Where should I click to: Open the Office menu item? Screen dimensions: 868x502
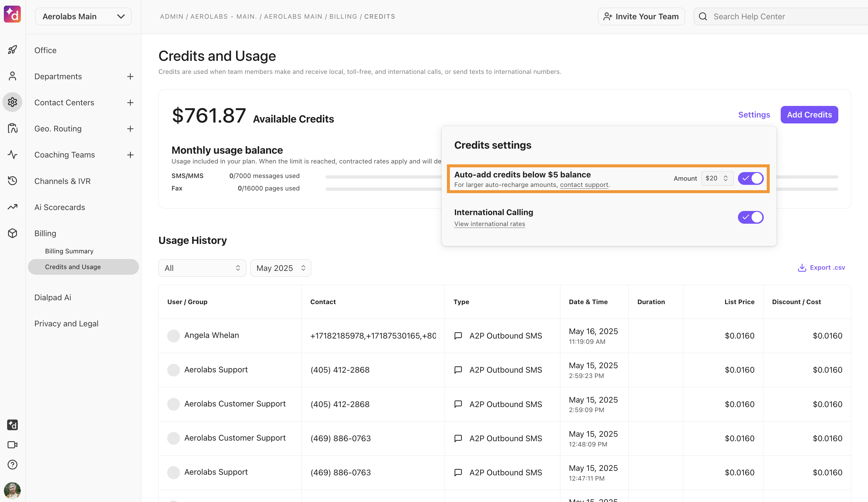pos(45,50)
